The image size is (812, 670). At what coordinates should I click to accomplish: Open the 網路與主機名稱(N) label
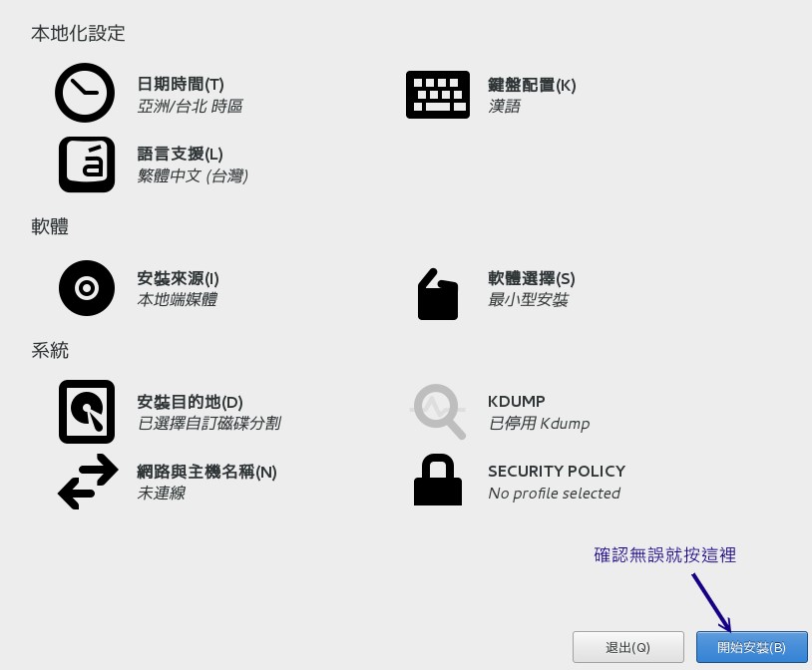pos(206,472)
